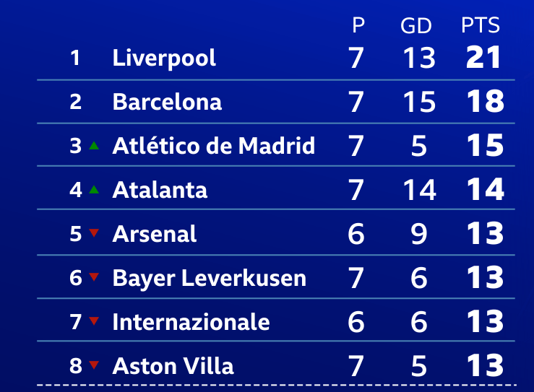Click the red down arrow beside Internazionale
This screenshot has height=392, width=534.
coord(93,321)
